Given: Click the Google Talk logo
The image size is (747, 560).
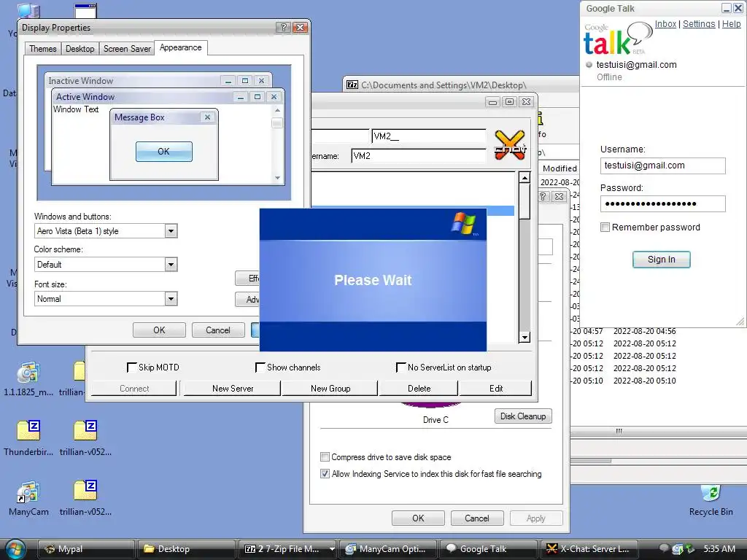Looking at the screenshot, I should (x=618, y=39).
